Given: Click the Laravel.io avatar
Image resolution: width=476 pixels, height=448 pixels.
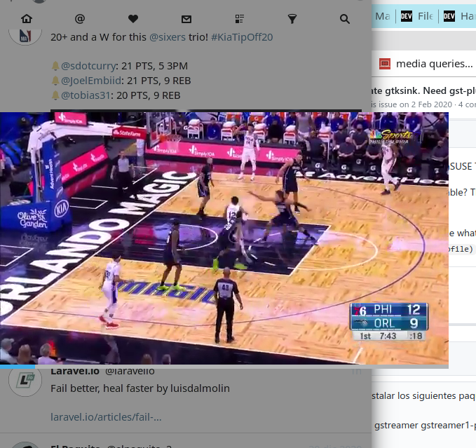Looking at the screenshot, I should [x=25, y=380].
